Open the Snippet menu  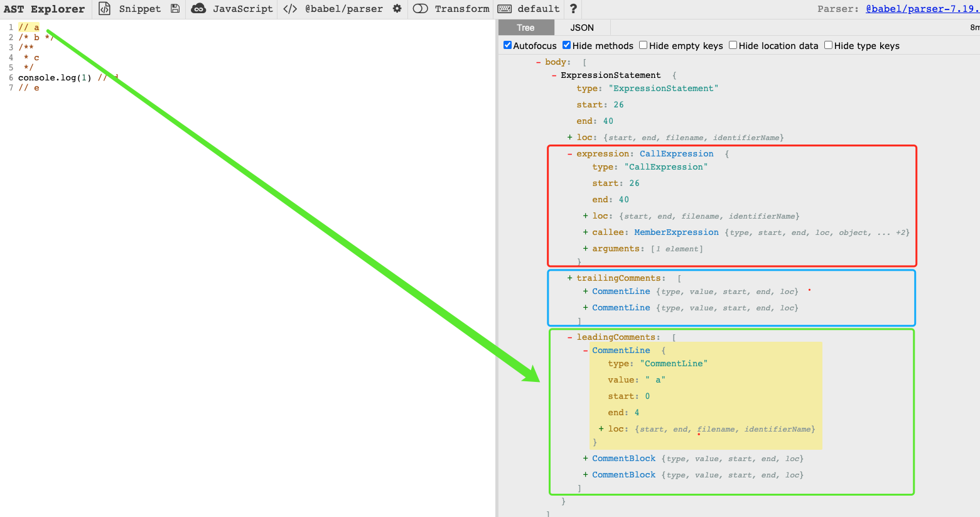pyautogui.click(x=140, y=9)
